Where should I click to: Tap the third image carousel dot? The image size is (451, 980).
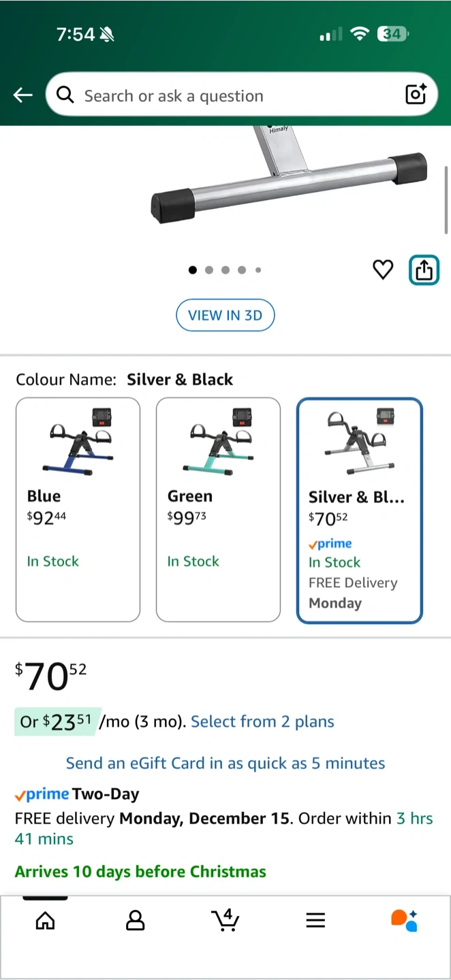click(226, 270)
